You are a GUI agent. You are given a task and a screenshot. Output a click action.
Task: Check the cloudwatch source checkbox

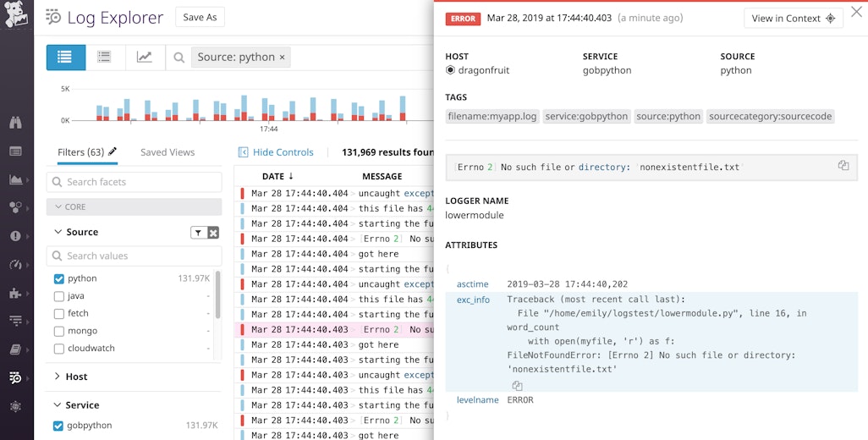click(x=58, y=349)
